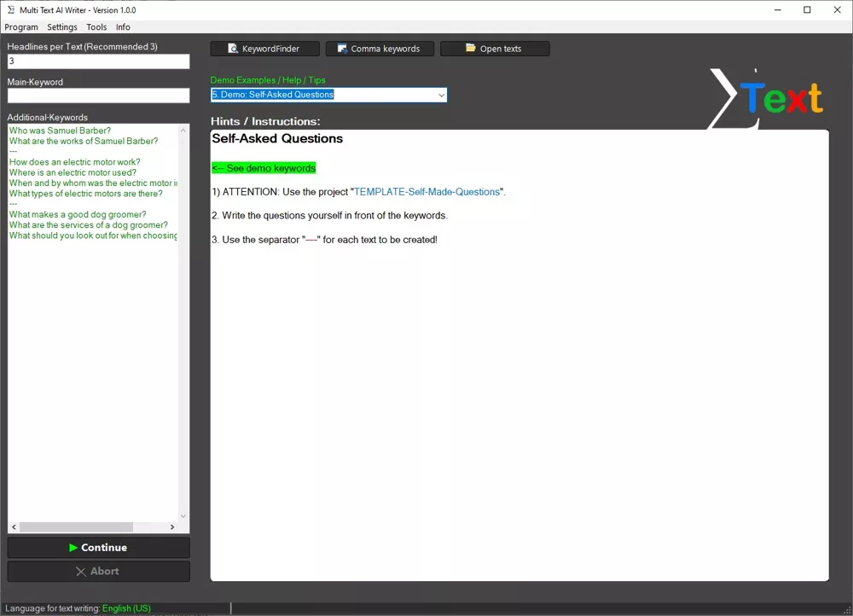Click the green play icon on Continue

(x=73, y=548)
